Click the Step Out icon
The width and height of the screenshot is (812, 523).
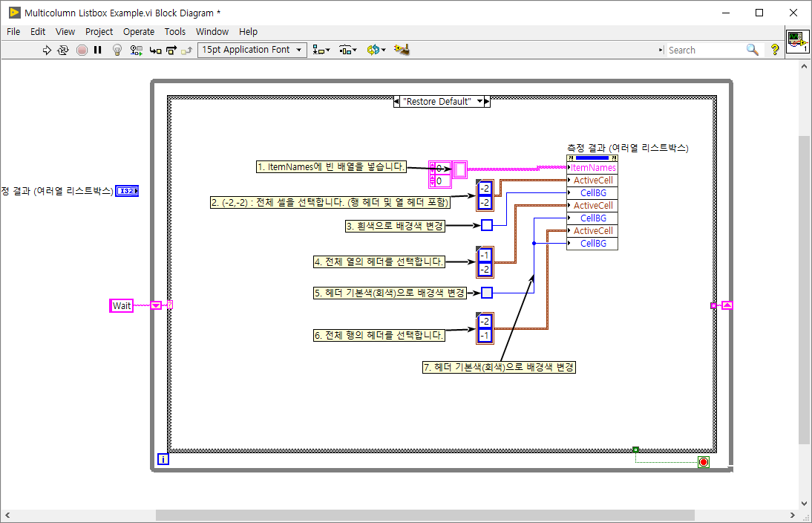tap(187, 51)
